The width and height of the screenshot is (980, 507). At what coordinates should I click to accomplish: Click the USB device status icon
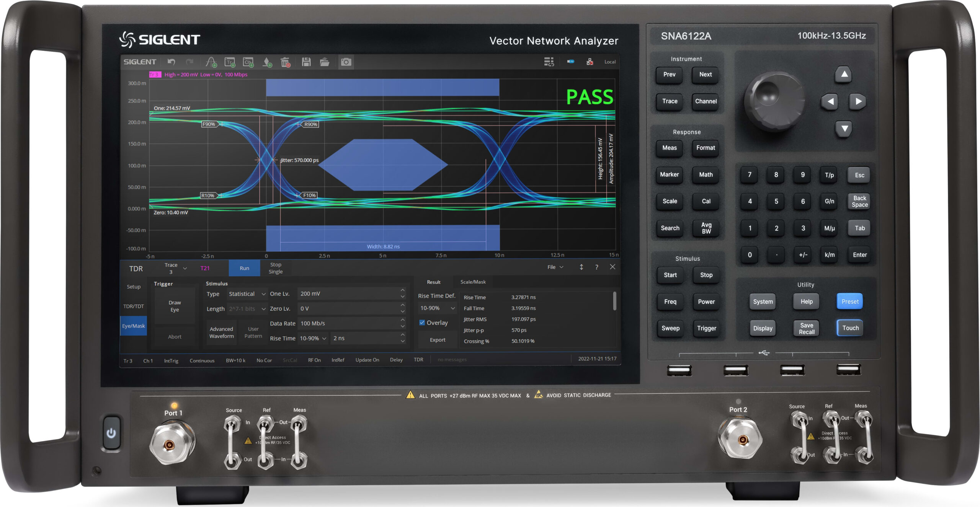tap(570, 61)
